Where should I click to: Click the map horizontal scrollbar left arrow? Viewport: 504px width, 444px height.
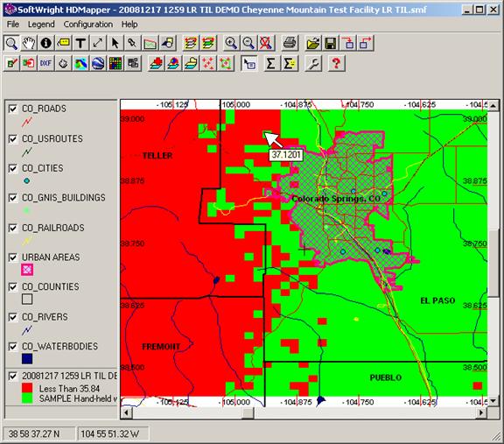pyautogui.click(x=126, y=412)
